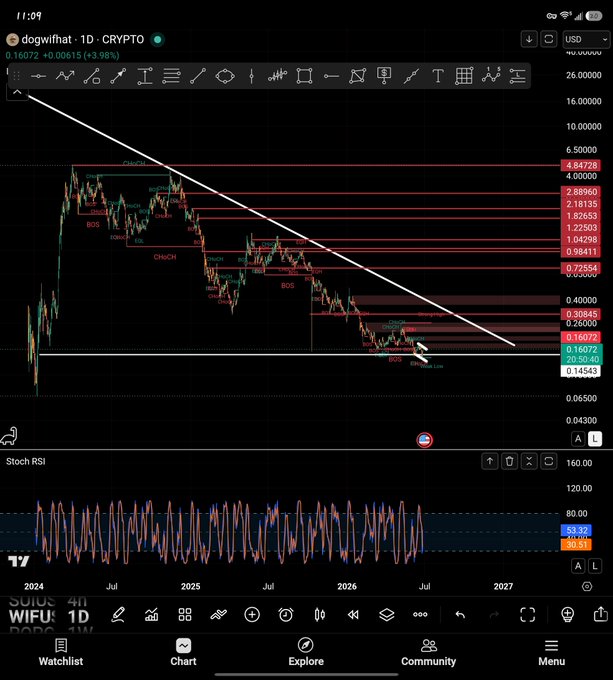Switch to the Explore tab
Image resolution: width=613 pixels, height=680 pixels.
(306, 652)
